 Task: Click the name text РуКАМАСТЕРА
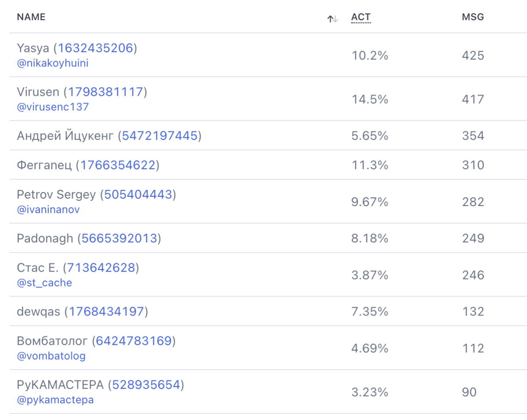coord(60,385)
